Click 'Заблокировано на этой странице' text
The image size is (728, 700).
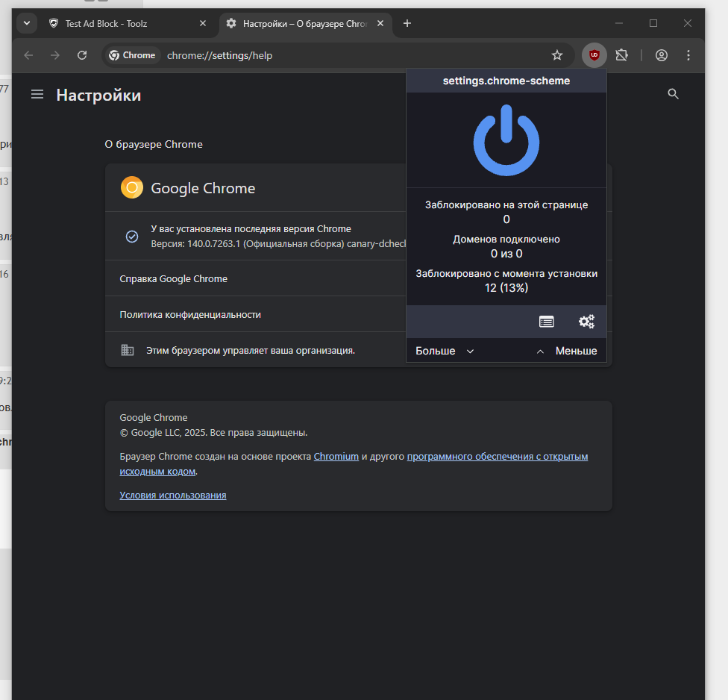click(x=506, y=204)
